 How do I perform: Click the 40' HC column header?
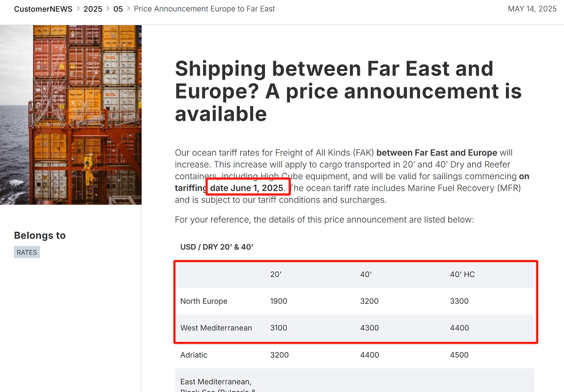click(x=462, y=275)
